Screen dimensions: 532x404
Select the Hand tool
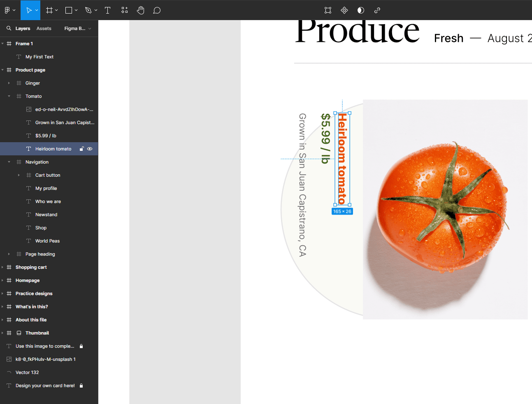pyautogui.click(x=141, y=10)
